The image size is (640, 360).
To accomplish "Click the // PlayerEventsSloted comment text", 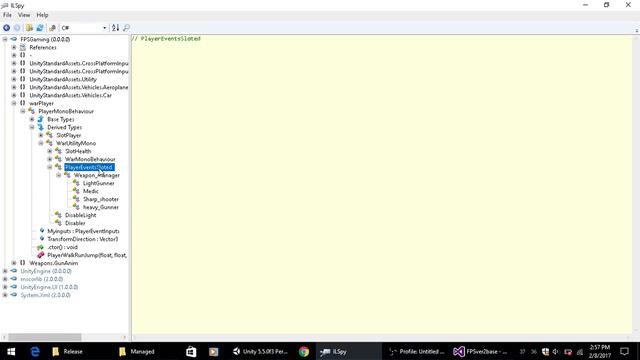I will tap(166, 39).
